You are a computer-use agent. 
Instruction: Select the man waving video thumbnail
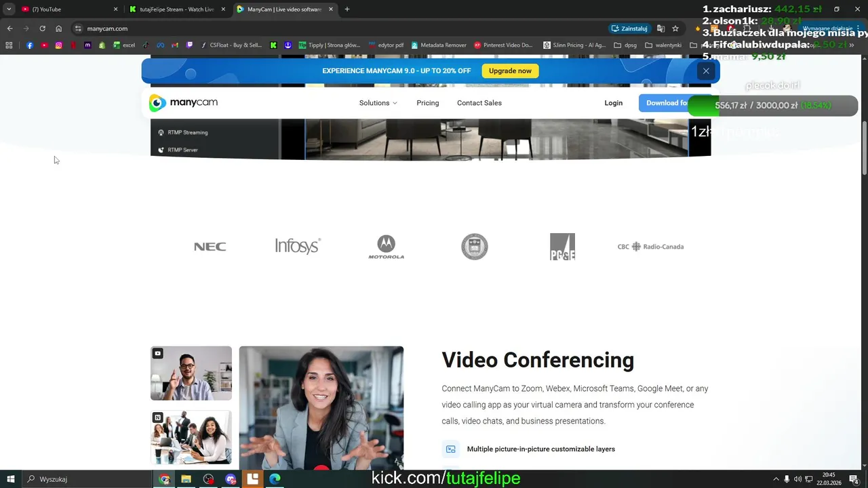click(191, 373)
